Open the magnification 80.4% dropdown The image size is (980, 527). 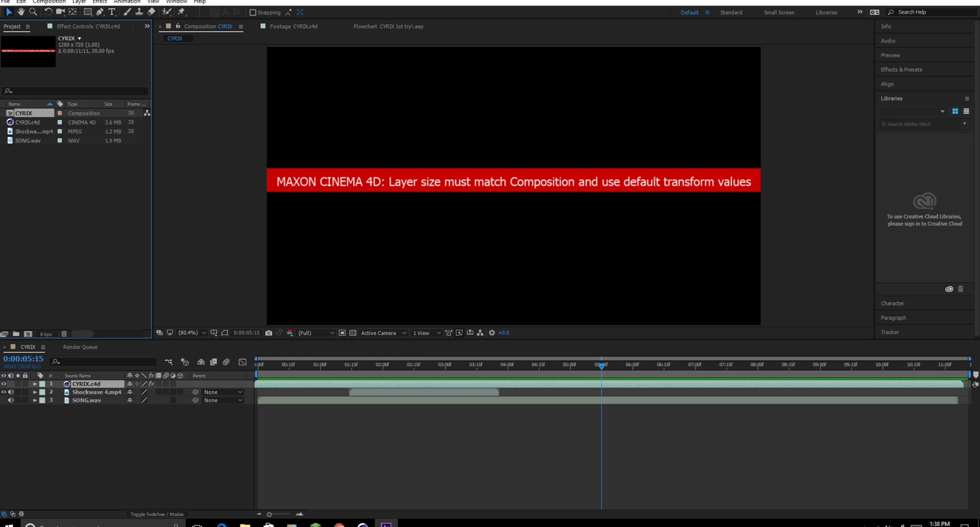[x=192, y=333]
